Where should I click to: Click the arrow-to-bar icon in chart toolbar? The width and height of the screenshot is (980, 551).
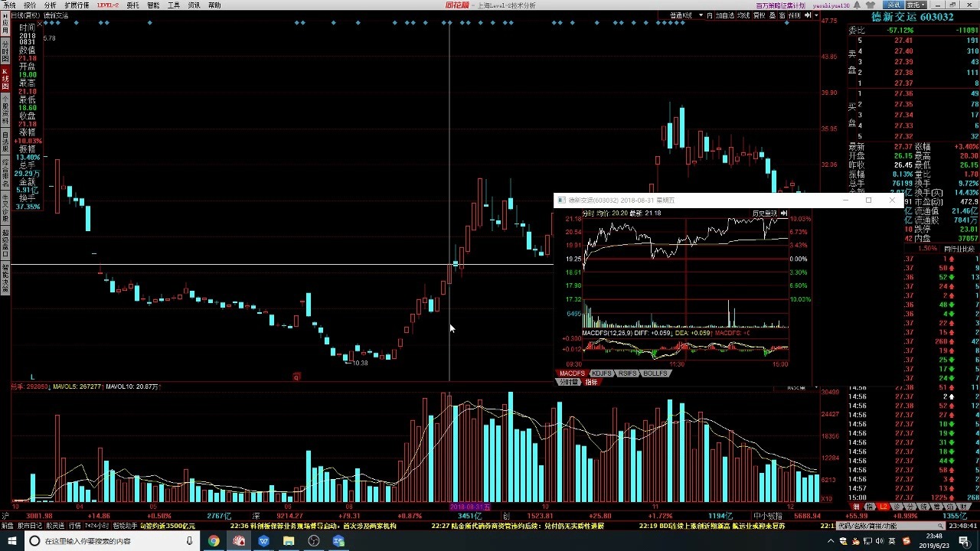(x=808, y=15)
